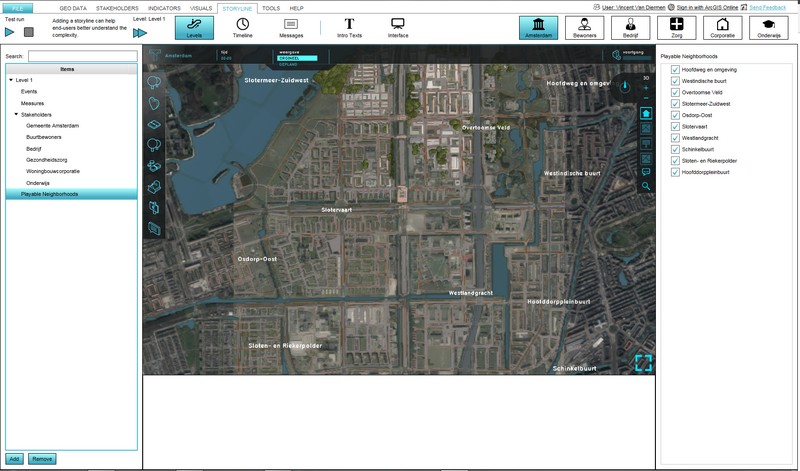
Task: Collapse the Level 1 tree node
Action: point(11,80)
